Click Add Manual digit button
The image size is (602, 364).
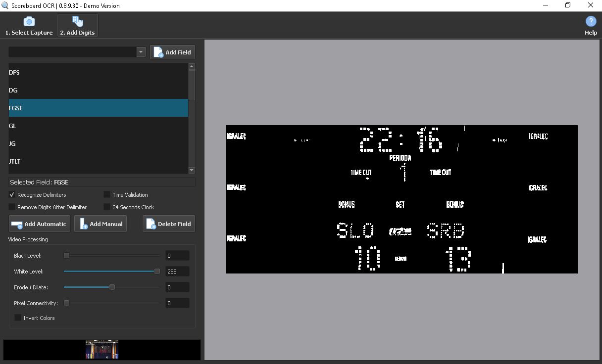(x=100, y=224)
